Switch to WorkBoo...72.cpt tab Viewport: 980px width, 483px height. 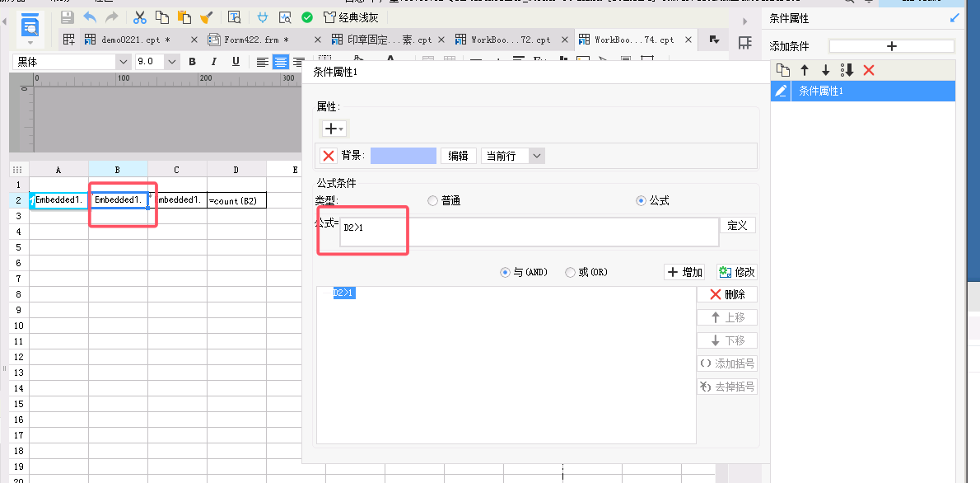pyautogui.click(x=511, y=40)
